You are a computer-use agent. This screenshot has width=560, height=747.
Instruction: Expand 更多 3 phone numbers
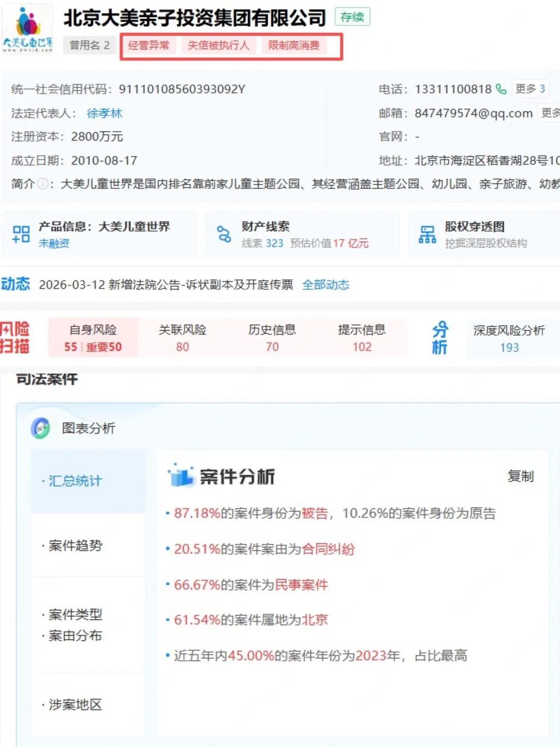pyautogui.click(x=530, y=89)
